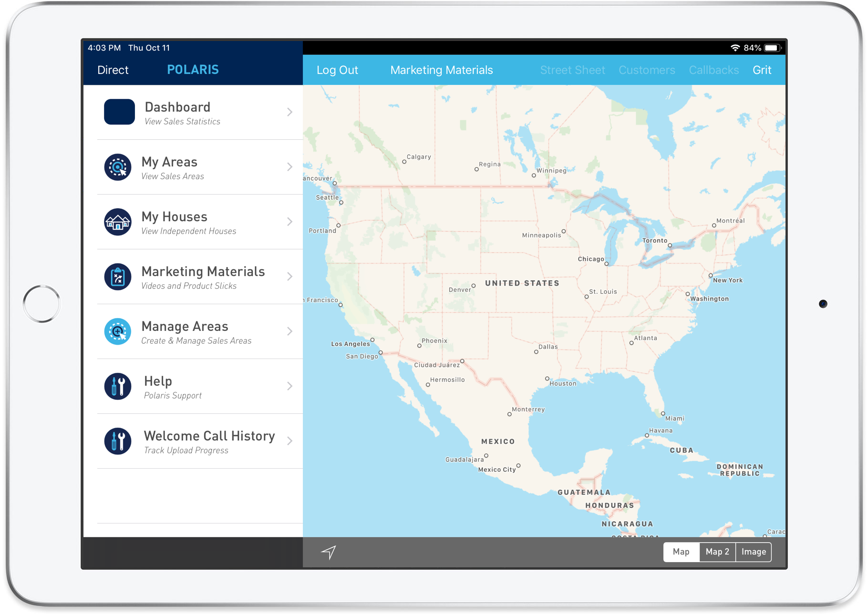Expand the My Houses row chevron

pos(289,222)
